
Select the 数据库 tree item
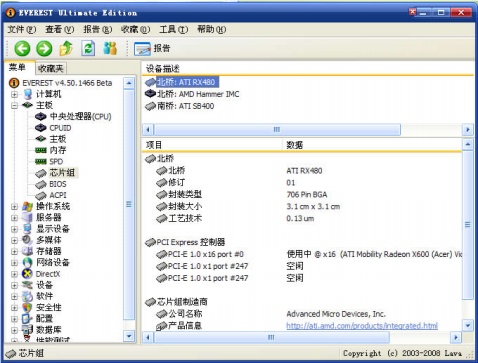tap(49, 330)
